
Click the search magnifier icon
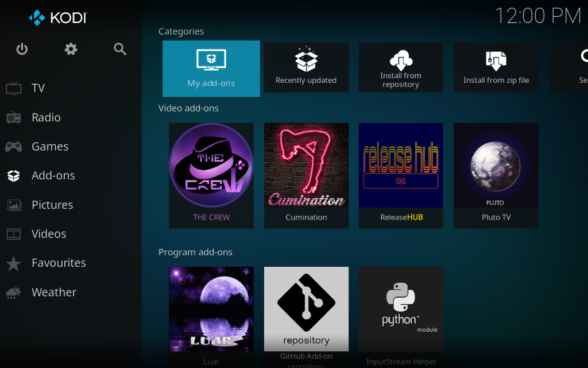(120, 49)
